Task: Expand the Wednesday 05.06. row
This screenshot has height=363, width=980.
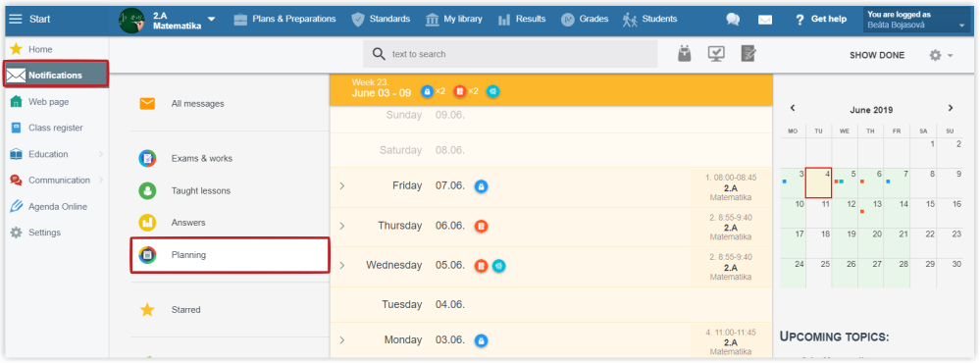Action: coord(342,266)
